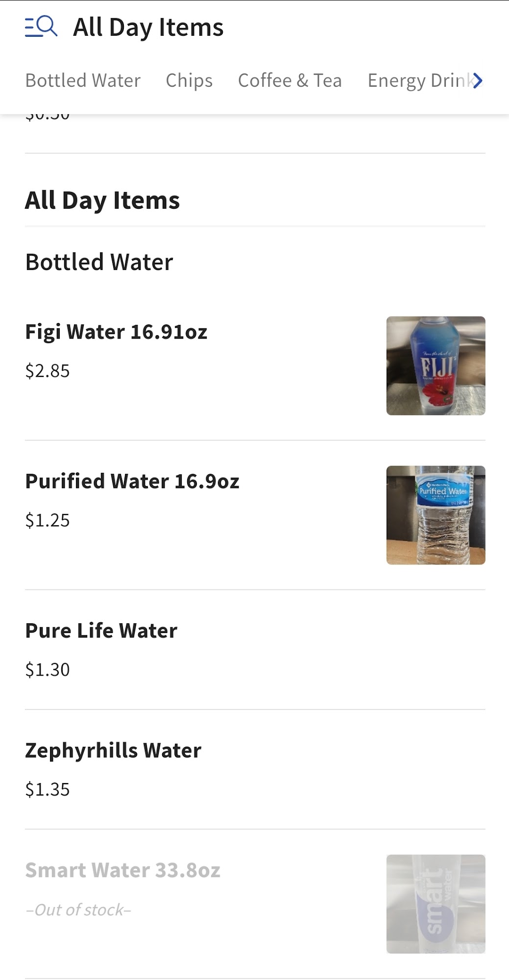
Task: Select the Chips category tab
Action: (x=189, y=80)
